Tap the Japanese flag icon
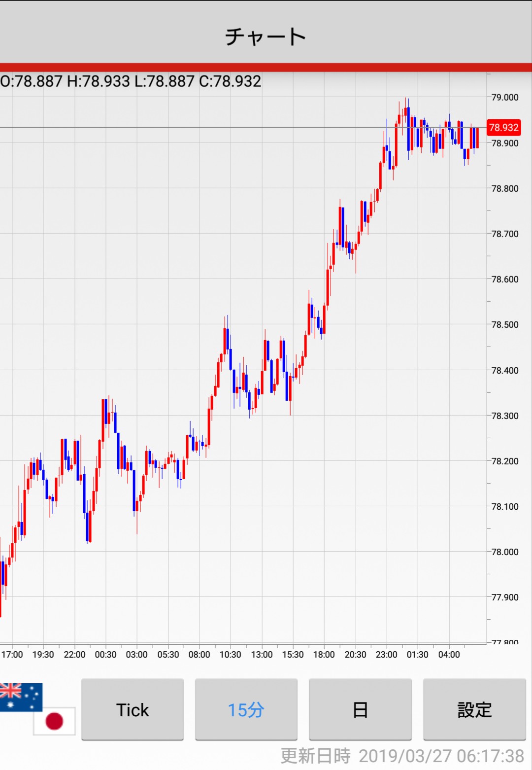This screenshot has width=532, height=770. pos(54,721)
